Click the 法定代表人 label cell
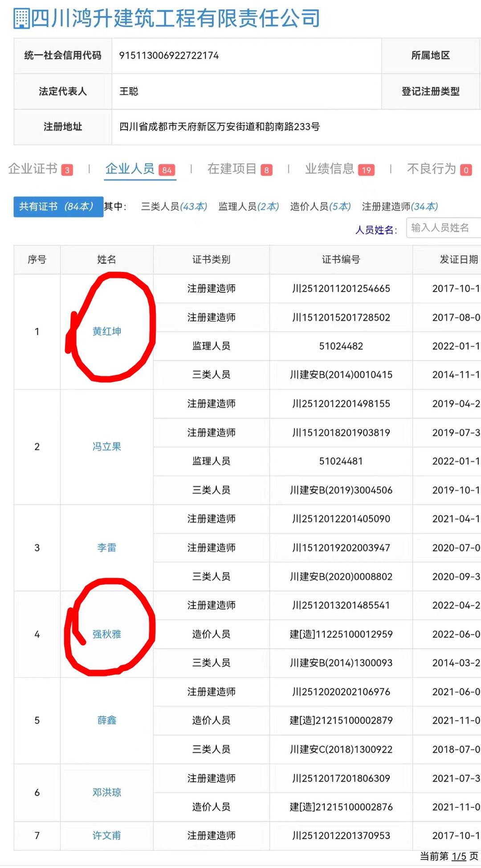The image size is (481, 868). click(63, 91)
